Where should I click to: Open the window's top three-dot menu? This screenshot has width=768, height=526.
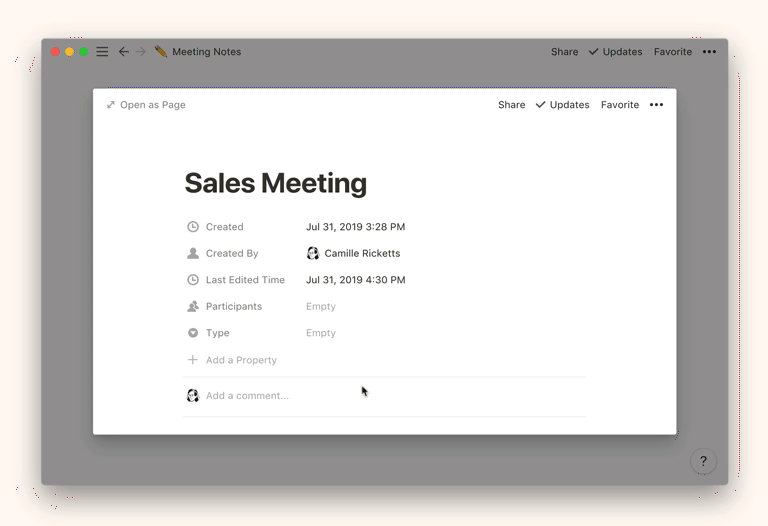click(709, 52)
